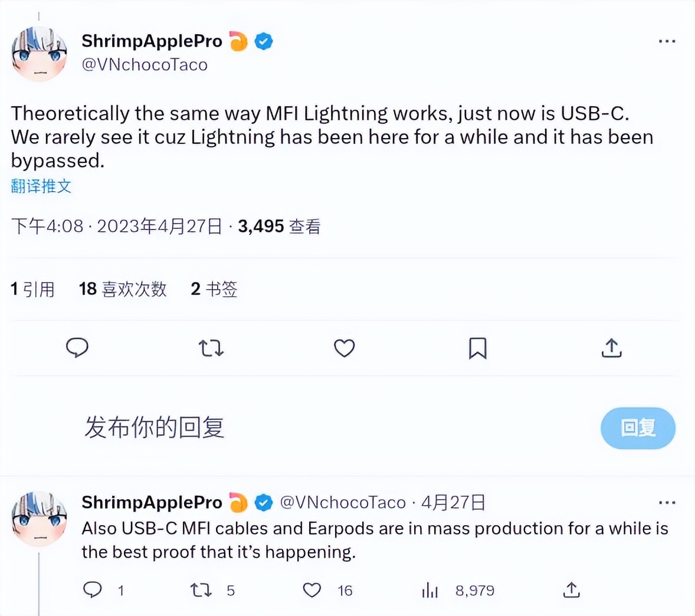Bookmark the main tweet
695x616 pixels.
click(478, 348)
